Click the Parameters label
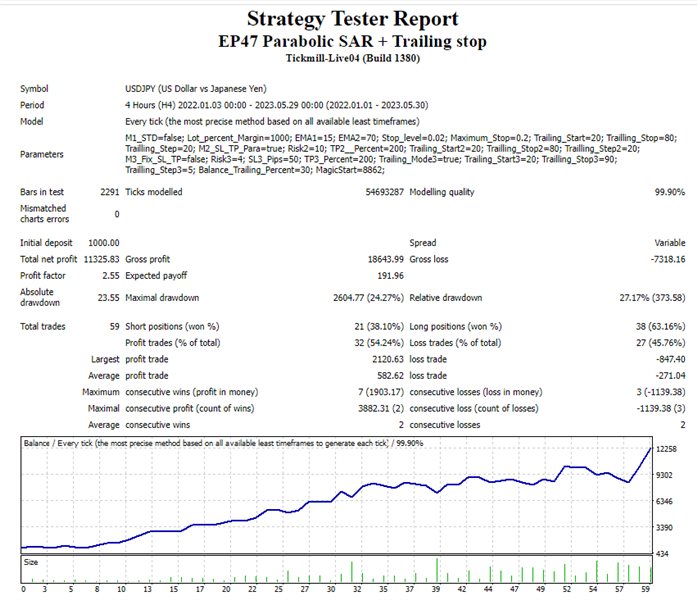The height and width of the screenshot is (600, 697). [42, 154]
